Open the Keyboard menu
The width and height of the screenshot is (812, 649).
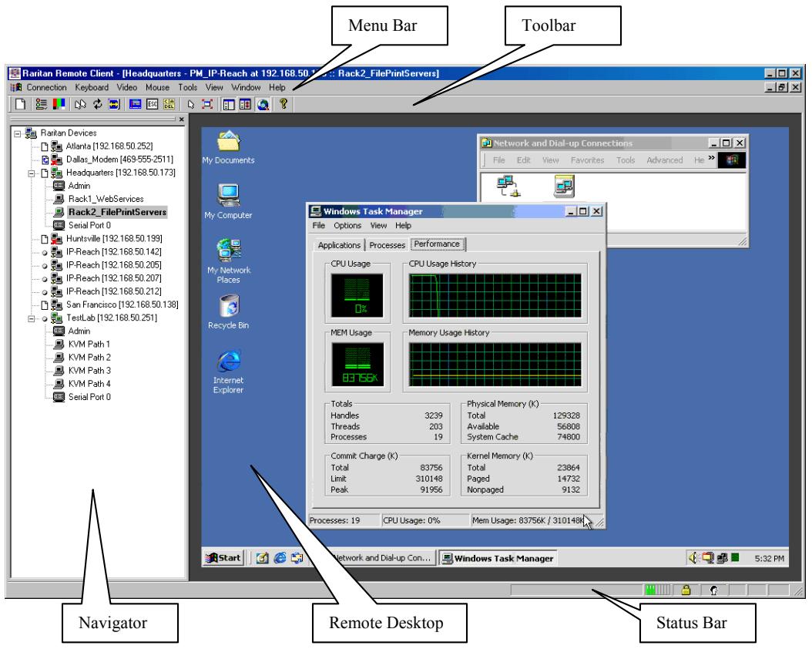pyautogui.click(x=92, y=88)
